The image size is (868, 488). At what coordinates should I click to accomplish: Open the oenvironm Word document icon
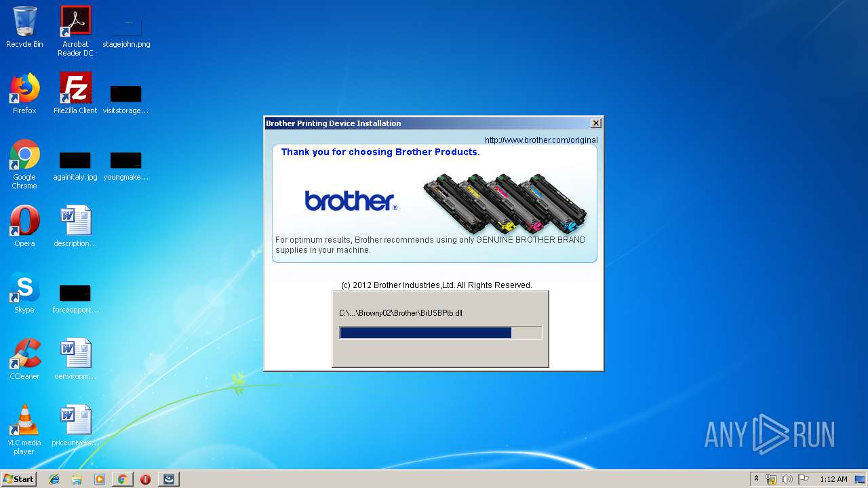(75, 359)
